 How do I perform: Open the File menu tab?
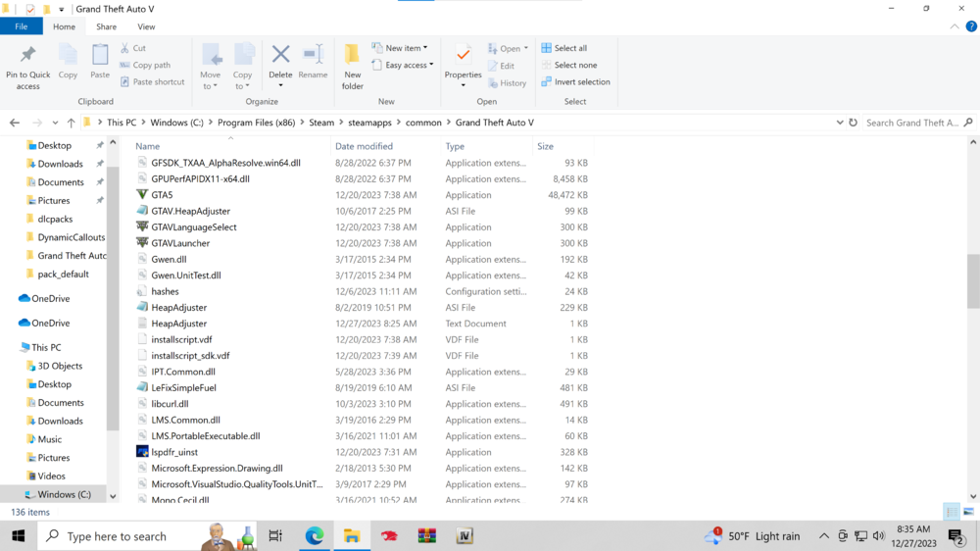coord(22,26)
